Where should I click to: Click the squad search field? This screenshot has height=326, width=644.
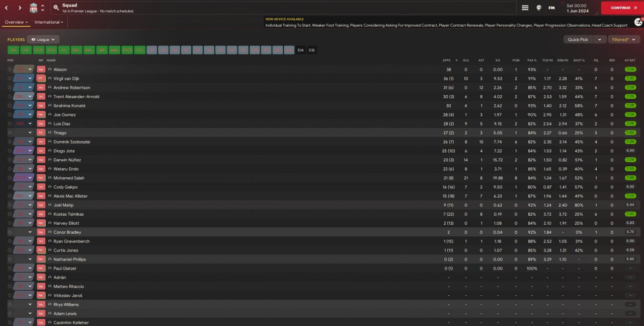tap(283, 8)
